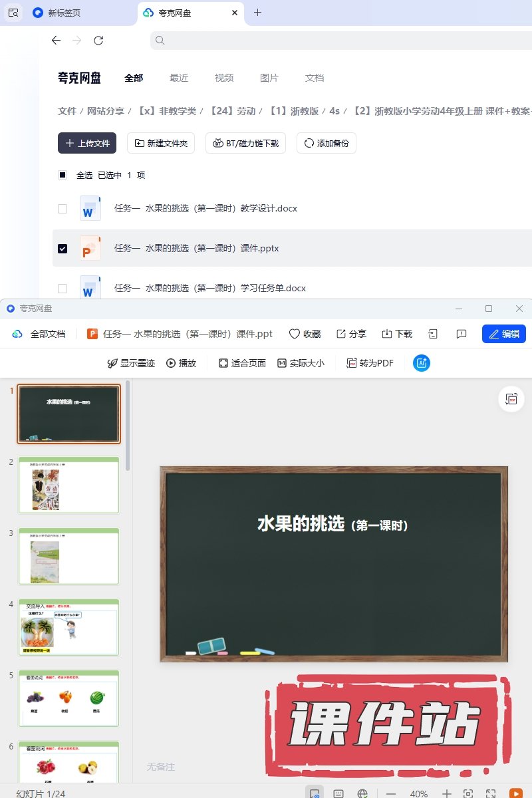Reload the page with the refresh icon

click(x=98, y=41)
